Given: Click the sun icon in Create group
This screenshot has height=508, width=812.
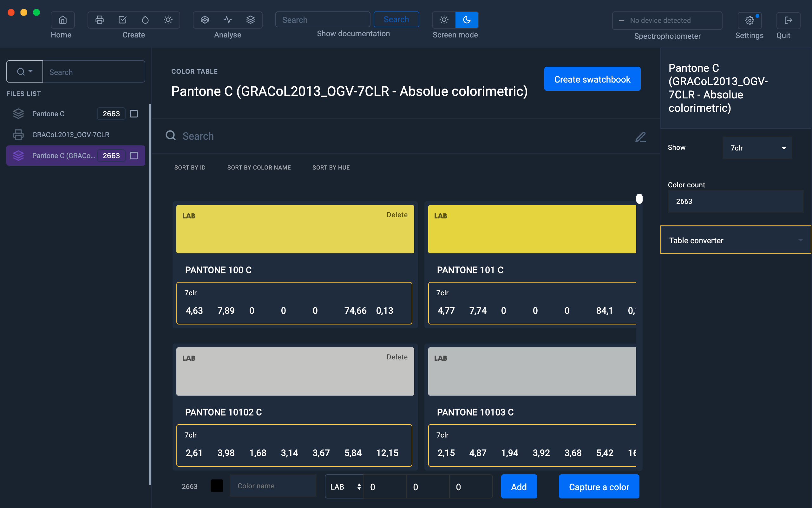Looking at the screenshot, I should tap(168, 20).
